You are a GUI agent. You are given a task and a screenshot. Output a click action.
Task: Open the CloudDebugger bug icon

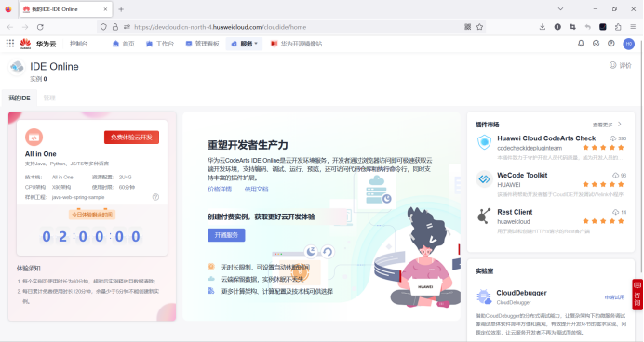click(484, 296)
